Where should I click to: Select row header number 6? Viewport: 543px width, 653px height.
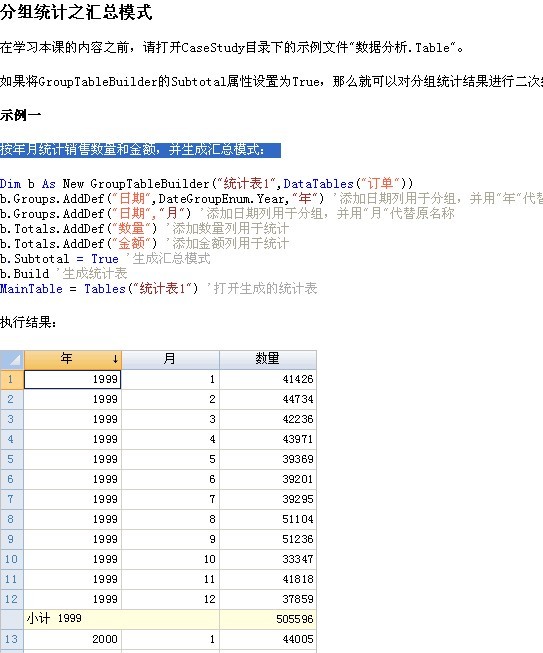12,479
